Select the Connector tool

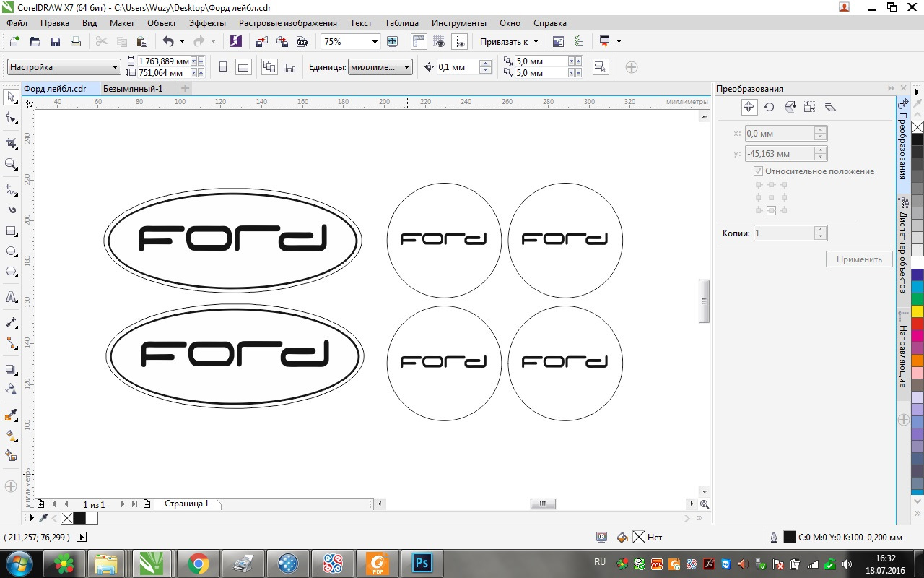point(11,343)
